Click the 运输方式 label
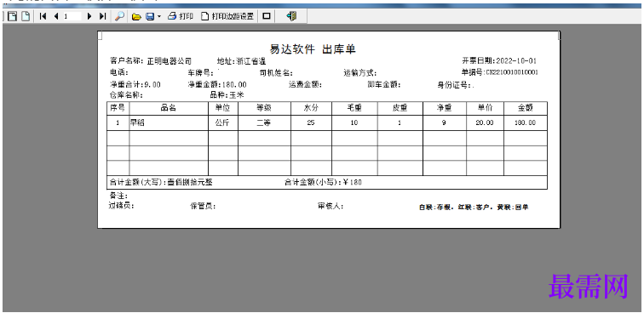 coord(360,73)
